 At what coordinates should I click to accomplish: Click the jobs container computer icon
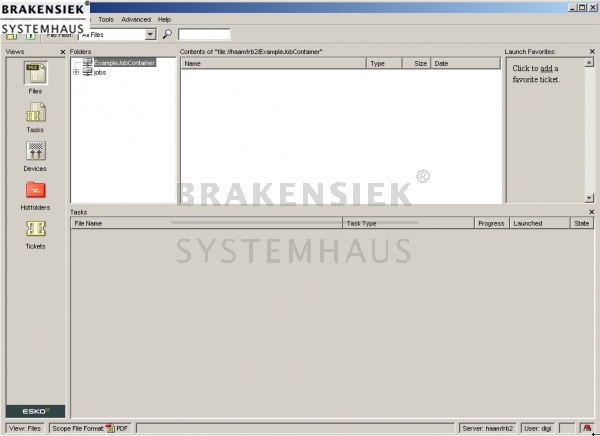coord(88,72)
